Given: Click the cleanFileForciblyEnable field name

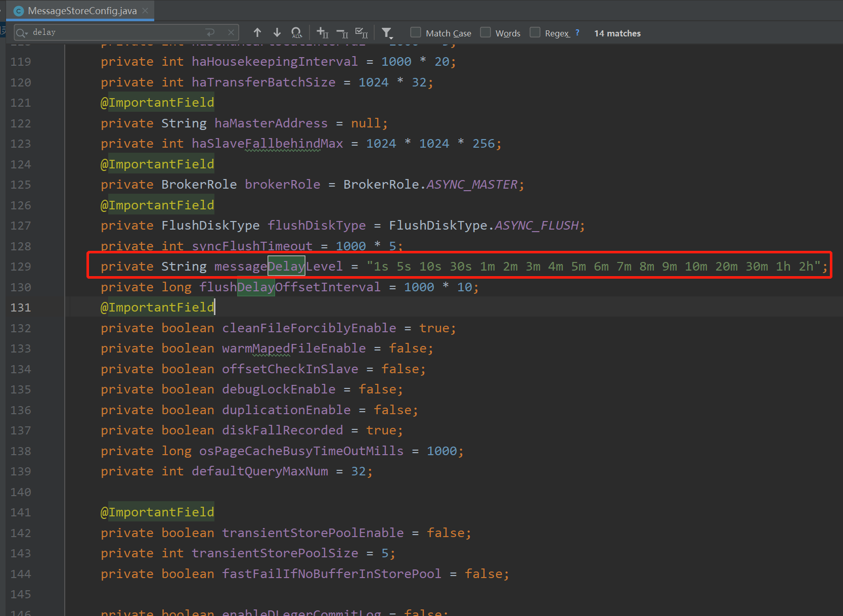Looking at the screenshot, I should tap(309, 328).
